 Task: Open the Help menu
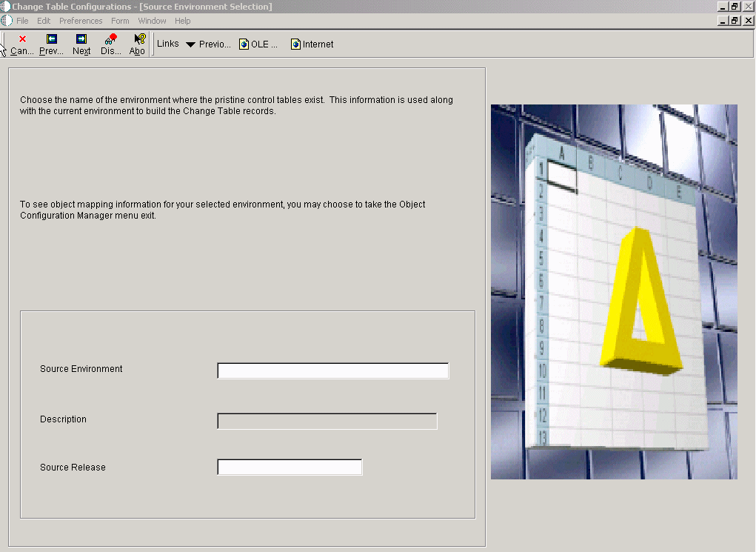(182, 21)
